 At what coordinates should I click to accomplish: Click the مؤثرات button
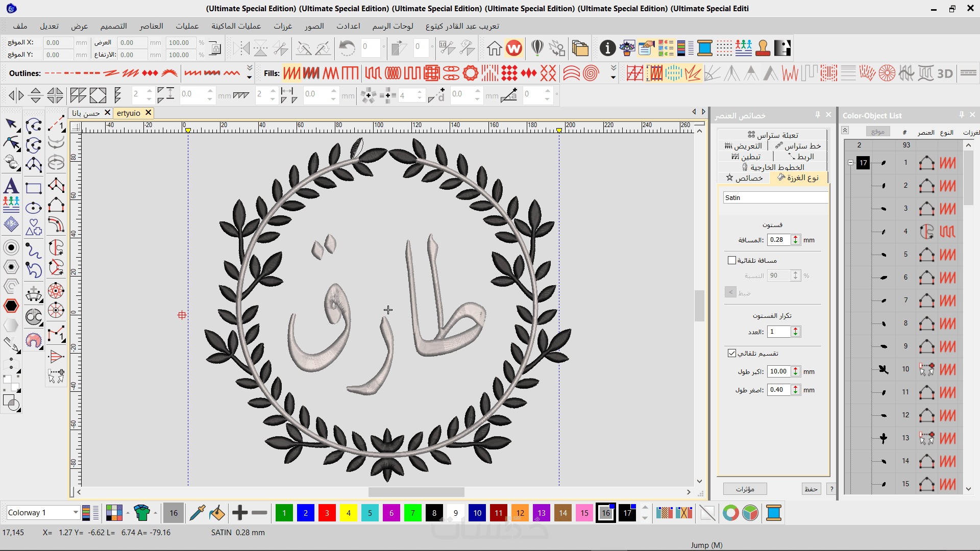coord(745,489)
